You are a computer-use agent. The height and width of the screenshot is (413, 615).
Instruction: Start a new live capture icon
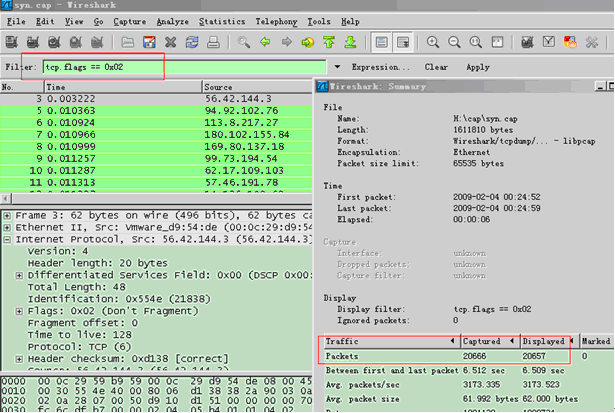click(54, 42)
